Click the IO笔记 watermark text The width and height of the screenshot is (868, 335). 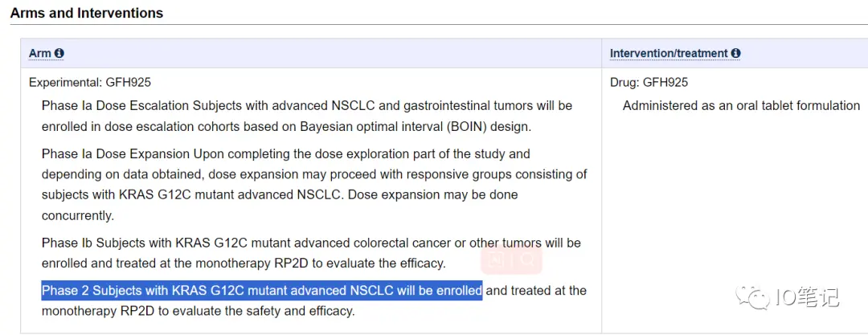[x=807, y=297]
